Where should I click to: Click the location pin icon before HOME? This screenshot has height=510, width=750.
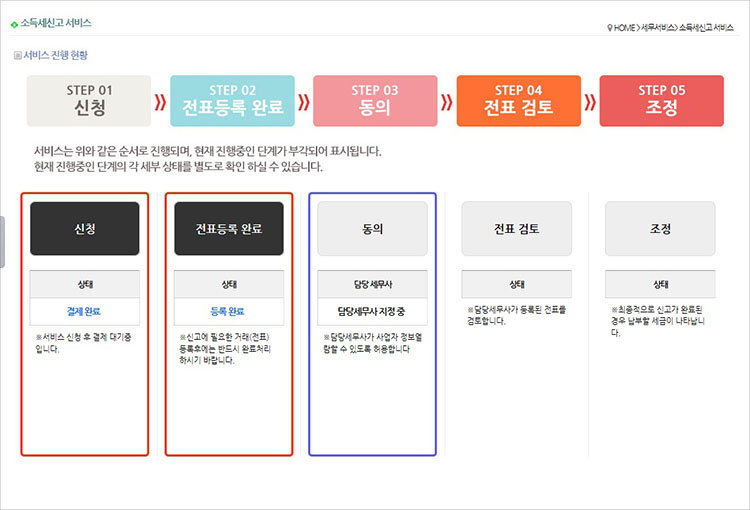610,27
